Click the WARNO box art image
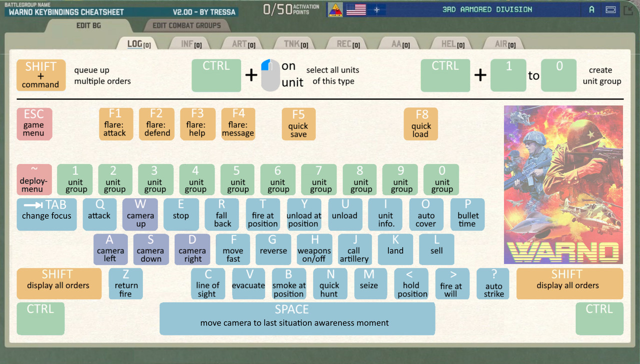The height and width of the screenshot is (364, 640). (x=563, y=184)
